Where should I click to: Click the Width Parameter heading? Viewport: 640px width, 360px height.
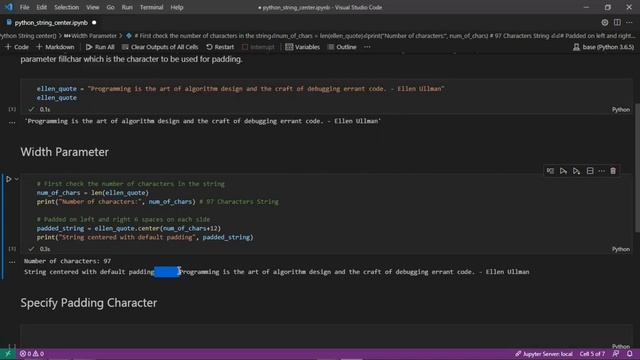[x=64, y=152]
